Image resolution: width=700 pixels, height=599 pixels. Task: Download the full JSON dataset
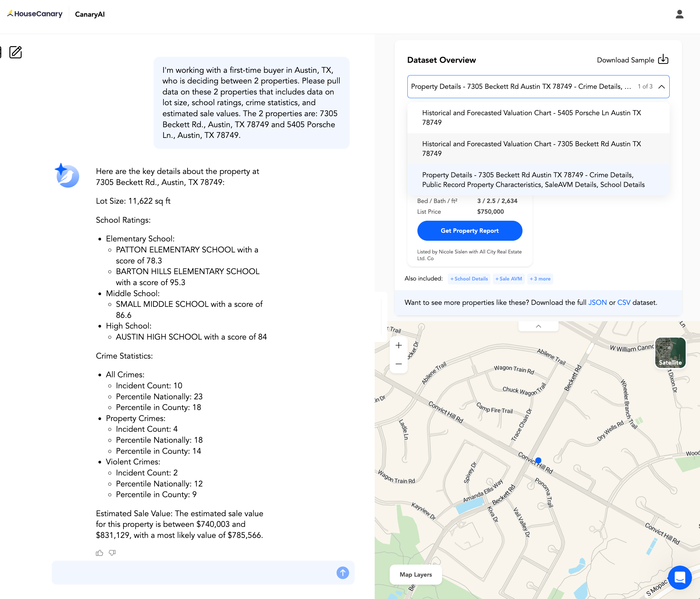click(x=597, y=302)
